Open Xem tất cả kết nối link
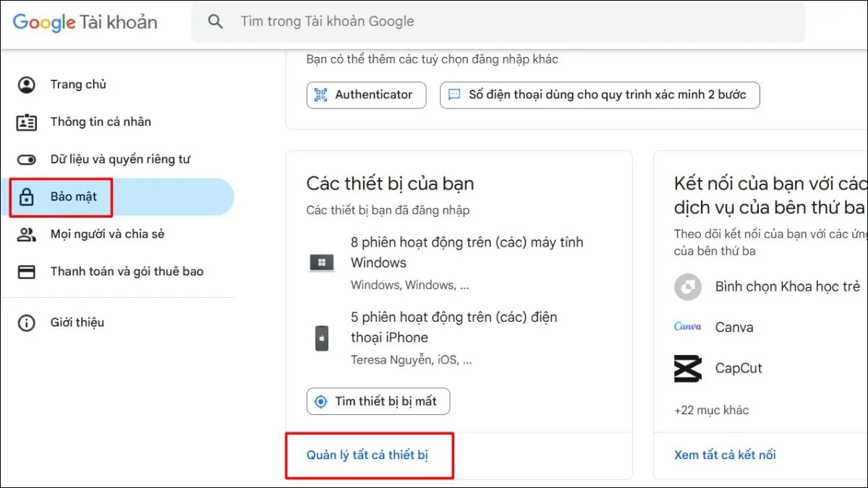 (725, 455)
